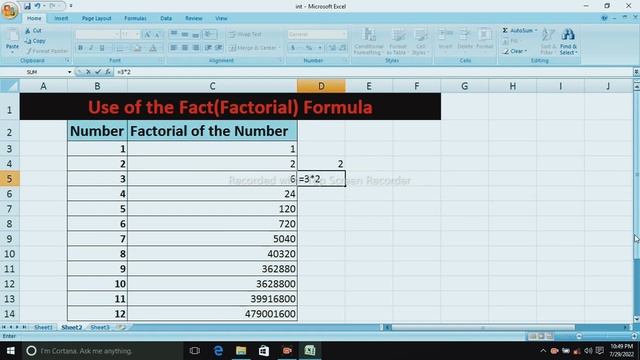Viewport: 640px width, 360px height.
Task: Toggle align text left
Action: tap(174, 48)
